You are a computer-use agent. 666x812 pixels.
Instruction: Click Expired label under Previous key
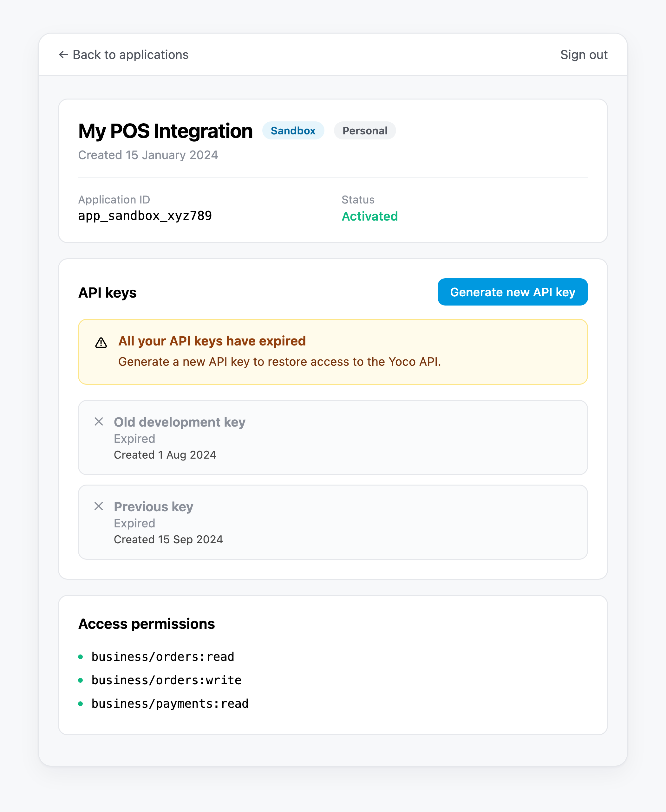point(135,523)
